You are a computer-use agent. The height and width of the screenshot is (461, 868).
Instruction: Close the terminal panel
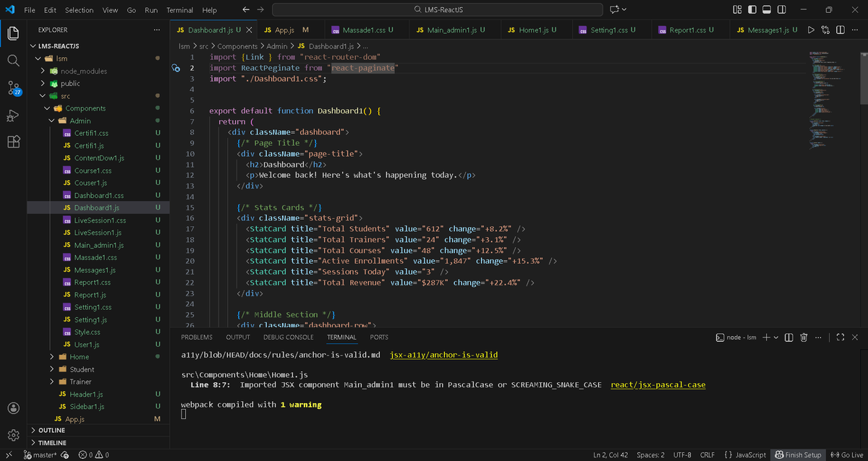855,337
